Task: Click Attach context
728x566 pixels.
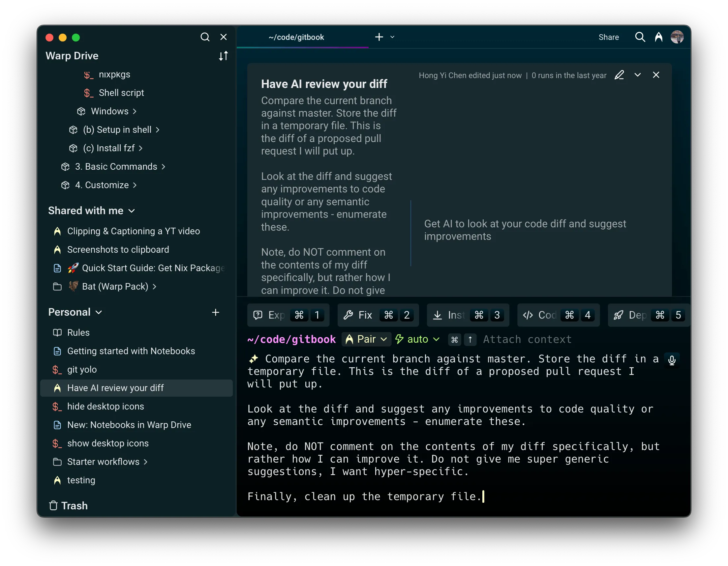Action: 527,339
